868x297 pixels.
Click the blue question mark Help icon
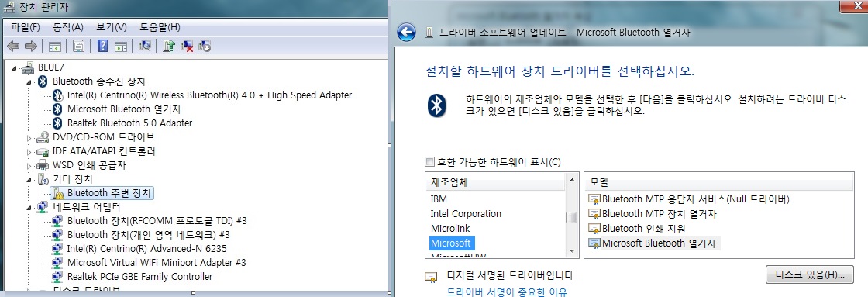(x=102, y=46)
